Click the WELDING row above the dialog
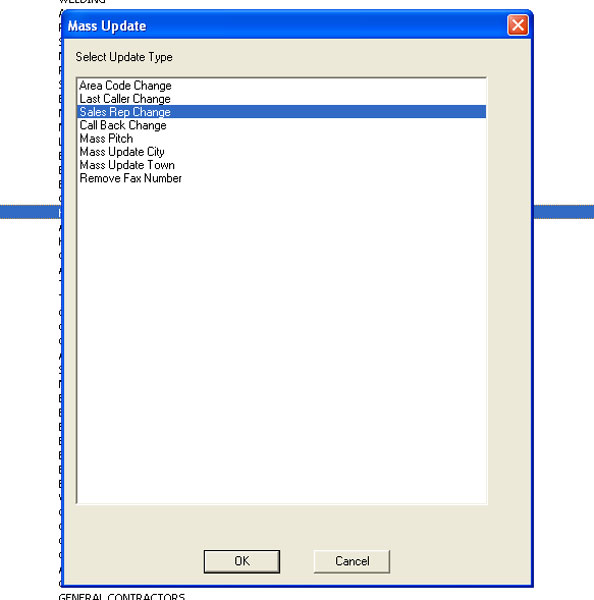The width and height of the screenshot is (594, 600). [82, 2]
